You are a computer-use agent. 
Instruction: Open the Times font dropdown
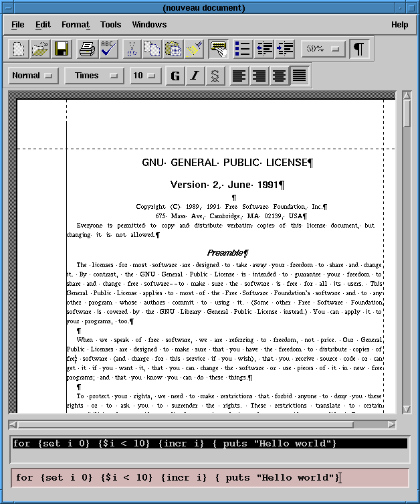pos(94,76)
